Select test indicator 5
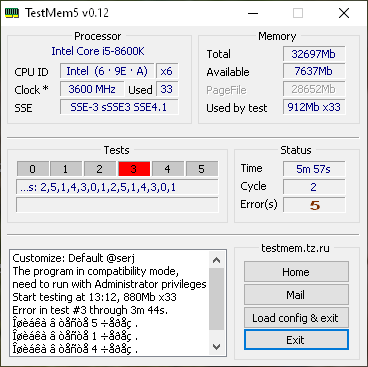 tap(202, 169)
